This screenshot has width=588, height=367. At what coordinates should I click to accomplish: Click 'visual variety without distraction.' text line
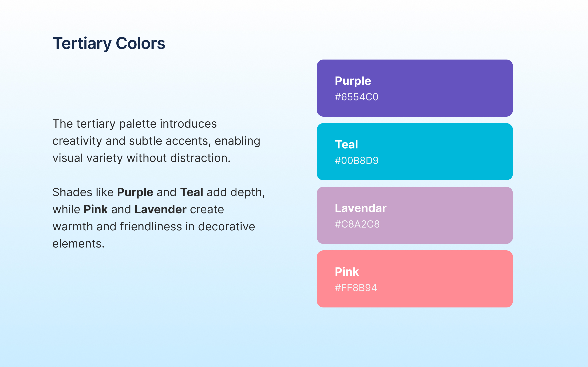point(141,158)
